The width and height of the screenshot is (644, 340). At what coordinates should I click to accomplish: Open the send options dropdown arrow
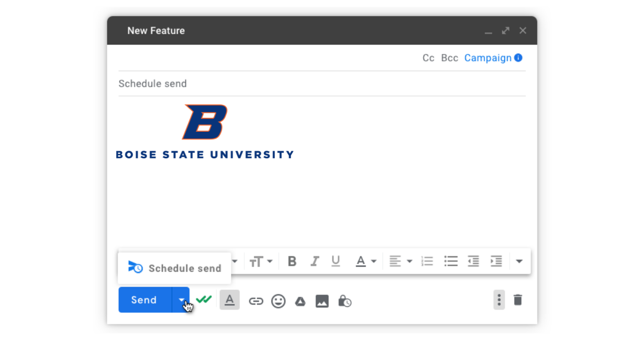pos(181,300)
